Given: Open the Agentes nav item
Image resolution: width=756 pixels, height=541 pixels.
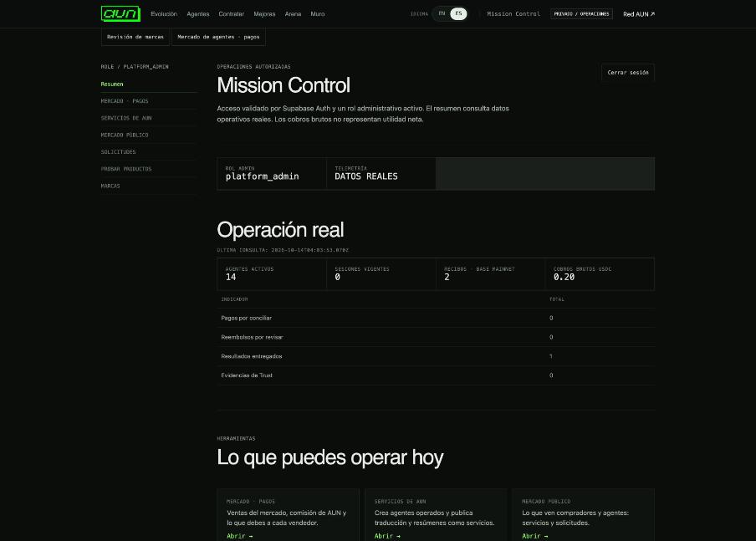Looking at the screenshot, I should (x=198, y=14).
